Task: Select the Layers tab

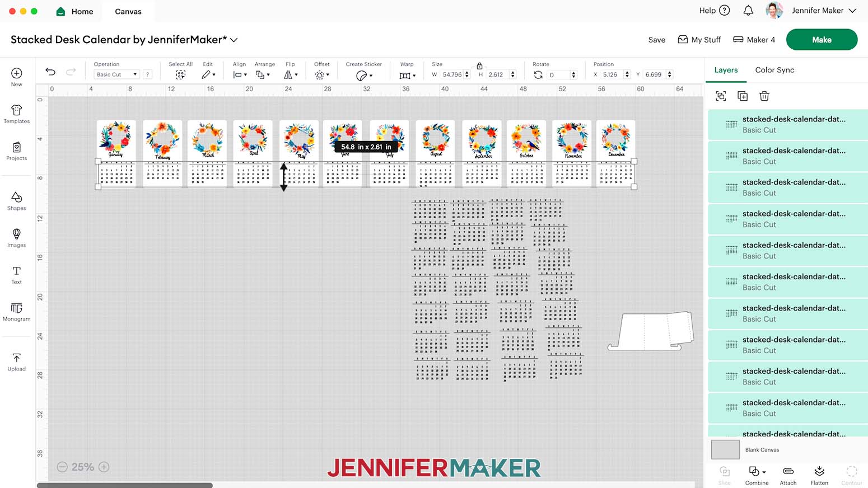Action: tap(726, 70)
